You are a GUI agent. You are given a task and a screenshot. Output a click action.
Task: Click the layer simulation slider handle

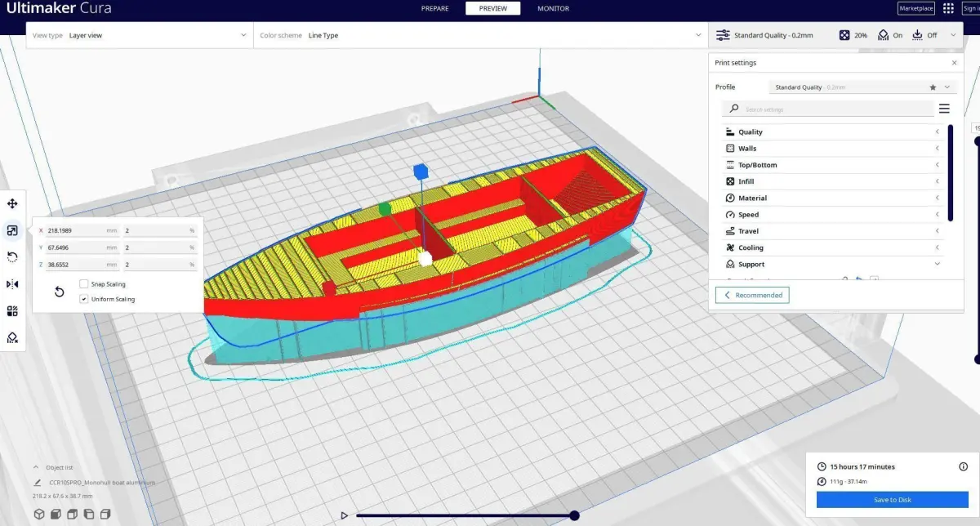574,515
